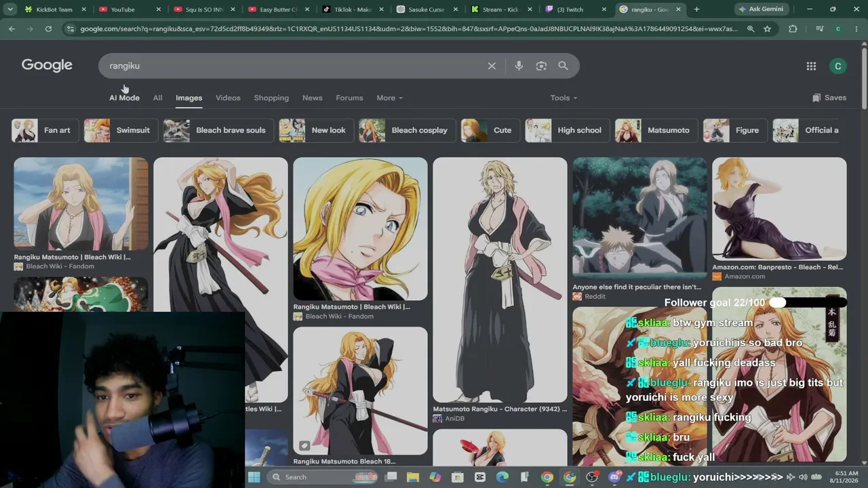
Task: Open Microsoft Store from the taskbar
Action: click(x=458, y=477)
